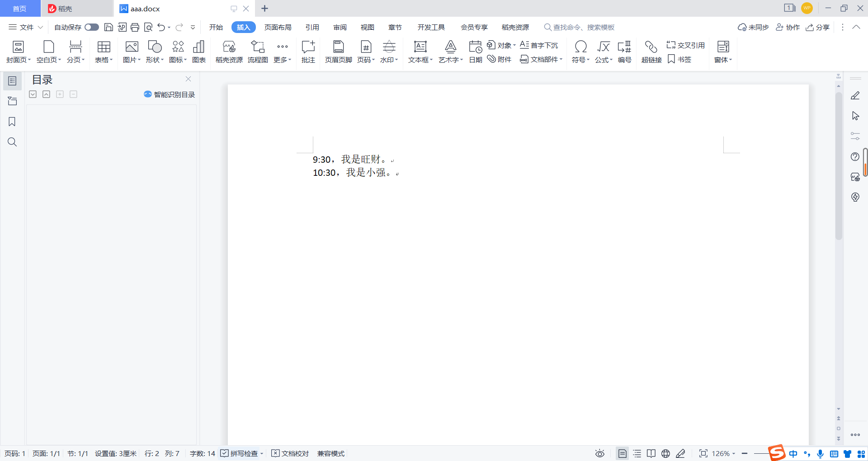
Task: Switch to page layout view in the status bar
Action: 623,453
